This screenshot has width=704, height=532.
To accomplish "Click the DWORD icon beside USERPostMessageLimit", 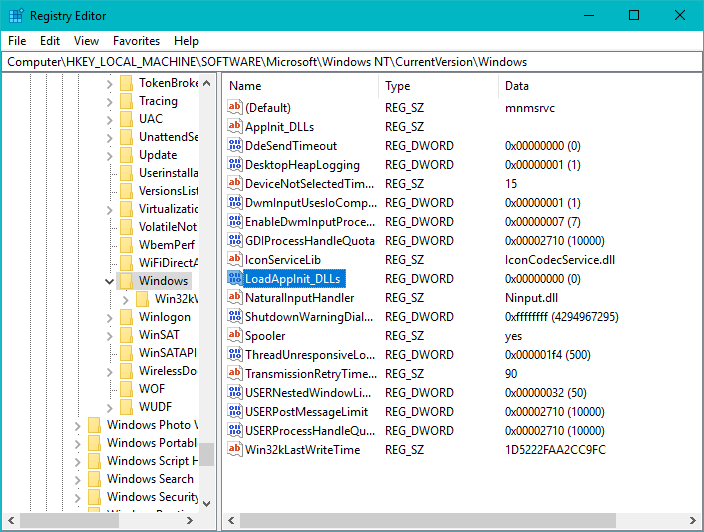I will (x=234, y=411).
